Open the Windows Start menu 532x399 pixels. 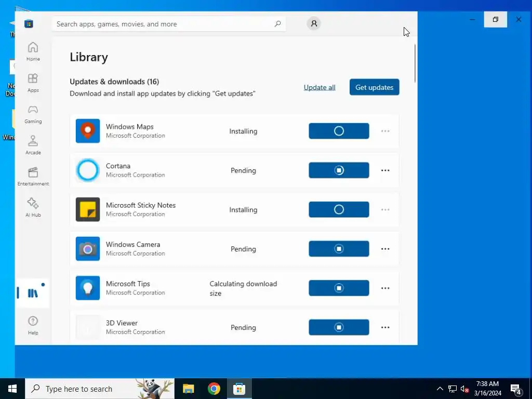12,389
